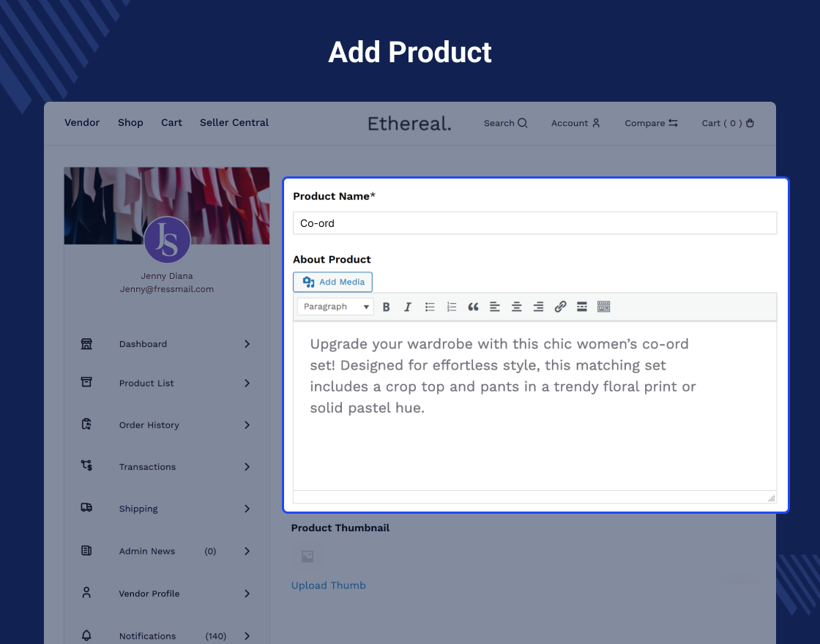Click the Order History clipboard icon
This screenshot has width=820, height=644.
click(87, 424)
